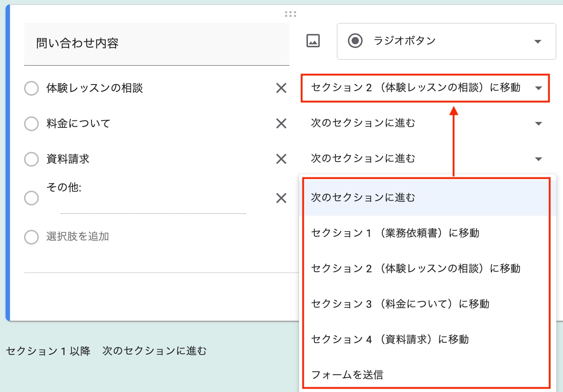Screen dimensions: 563x392
Task: Click セクション 1 以降 次のセクションに進む text
Action: pyautogui.click(x=106, y=351)
